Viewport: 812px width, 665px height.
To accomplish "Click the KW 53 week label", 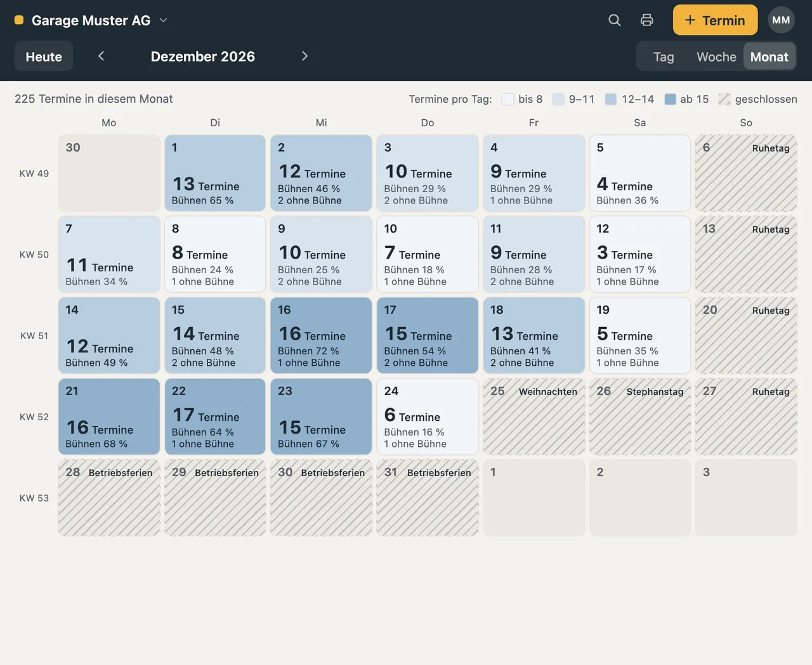I will [x=34, y=498].
